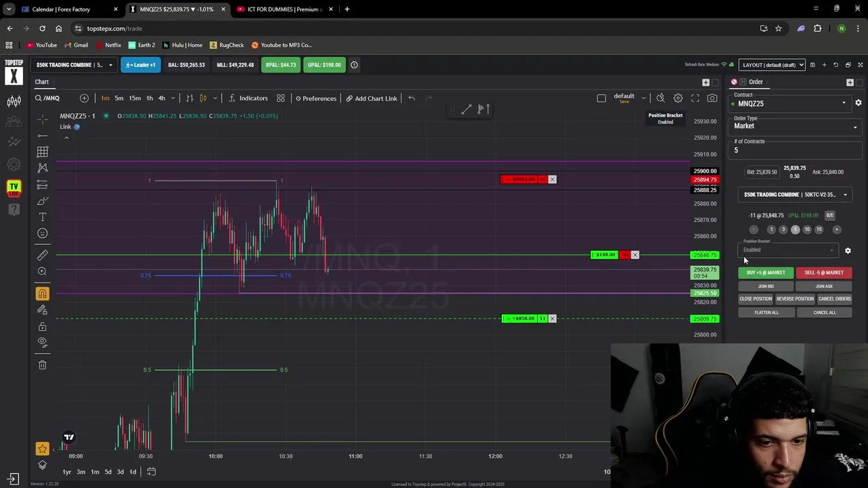Click SELL -5 @ MARKET
The image size is (868, 488).
824,272
